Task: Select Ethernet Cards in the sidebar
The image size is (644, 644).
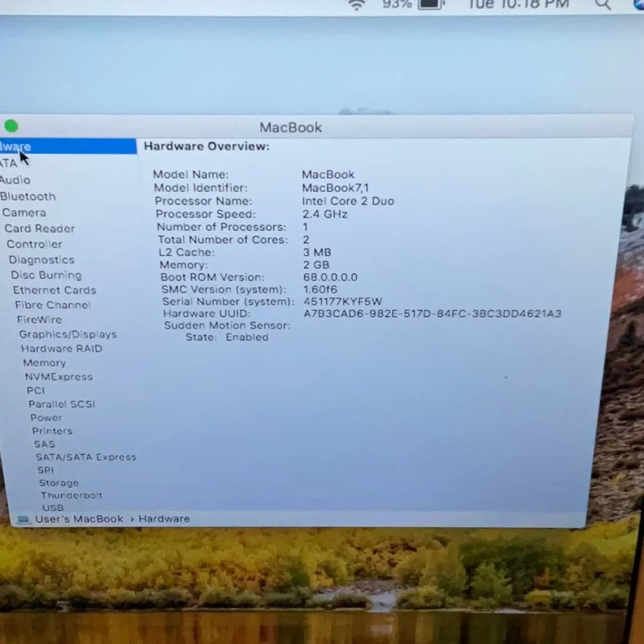Action: (54, 290)
